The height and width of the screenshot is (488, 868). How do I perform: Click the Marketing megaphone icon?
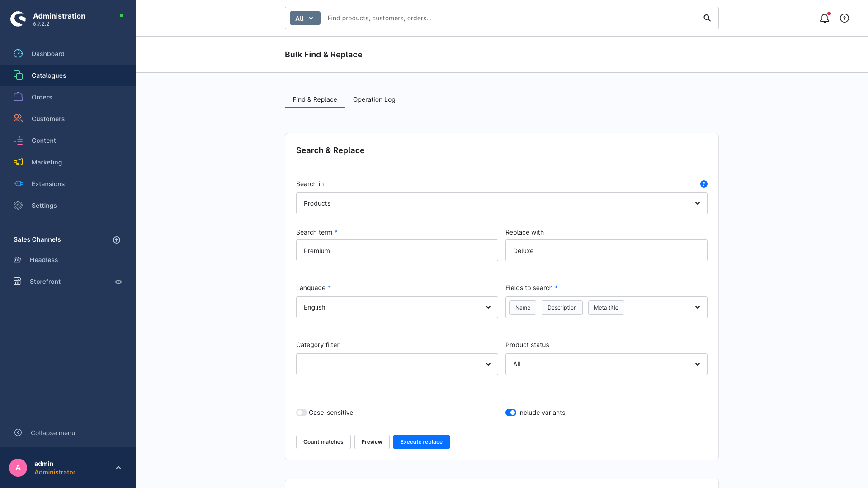coord(18,162)
